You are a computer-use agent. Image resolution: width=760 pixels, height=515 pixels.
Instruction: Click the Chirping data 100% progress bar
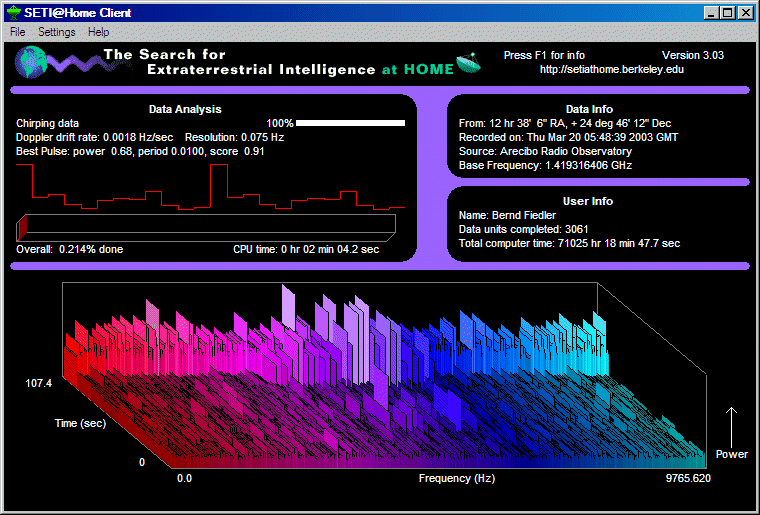click(350, 123)
